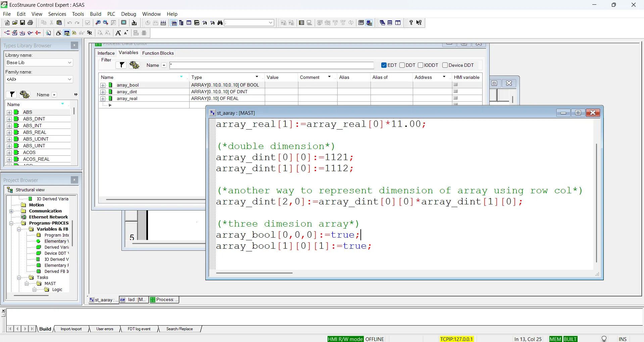Click the filter funnel in Data Editor

[x=122, y=65]
